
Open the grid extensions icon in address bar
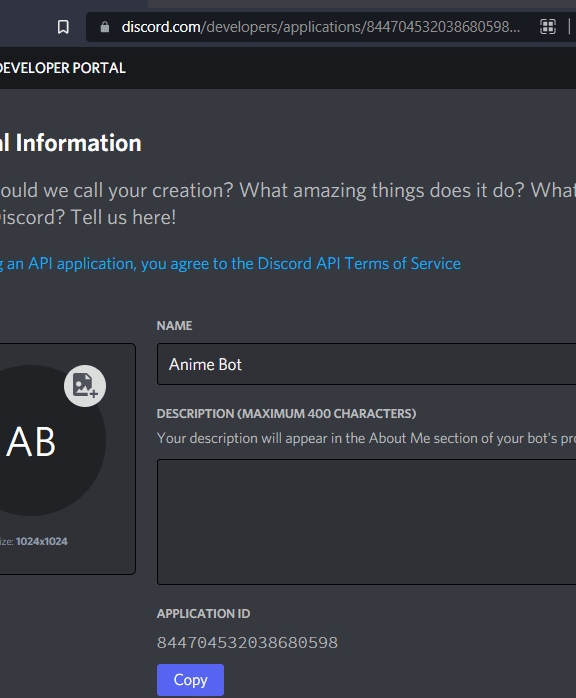(548, 27)
